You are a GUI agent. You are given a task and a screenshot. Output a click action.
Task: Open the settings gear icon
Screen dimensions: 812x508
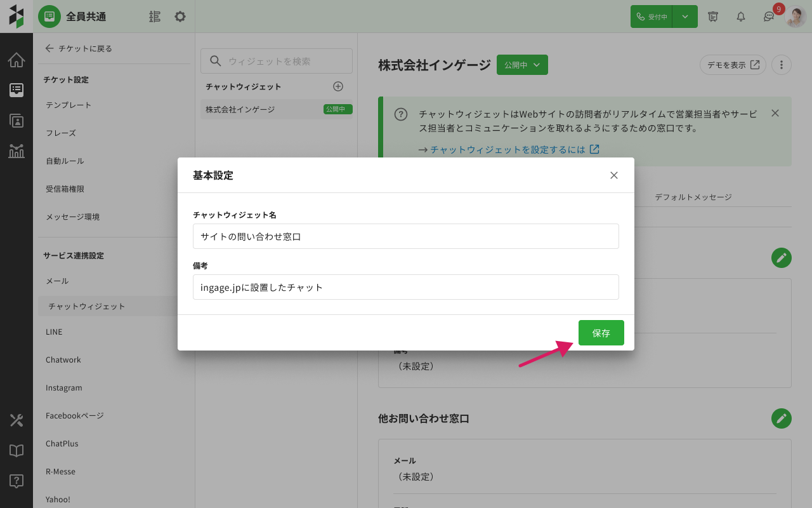pyautogui.click(x=180, y=17)
